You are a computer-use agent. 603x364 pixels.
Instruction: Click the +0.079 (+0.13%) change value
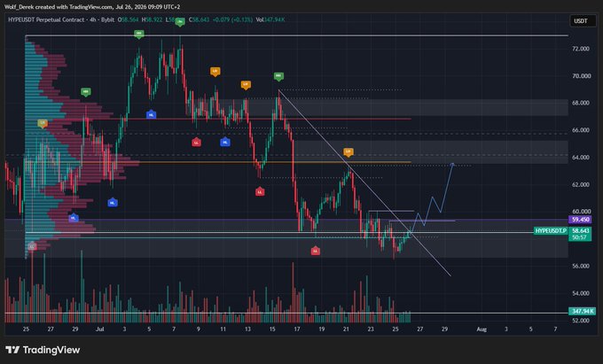[x=232, y=19]
